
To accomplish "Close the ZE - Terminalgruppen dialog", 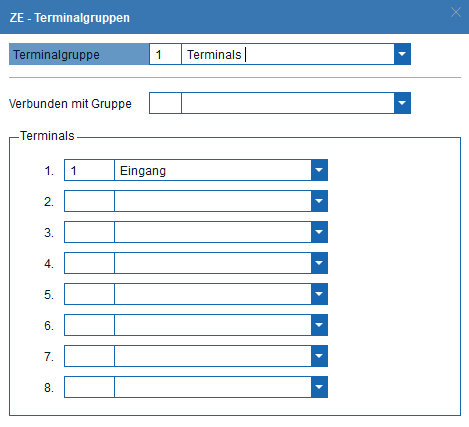I will [456, 12].
